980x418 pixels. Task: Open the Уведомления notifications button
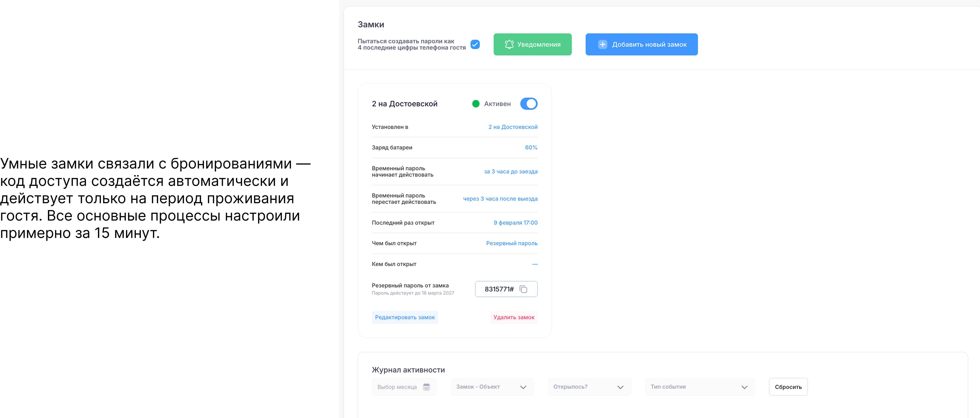pyautogui.click(x=533, y=44)
